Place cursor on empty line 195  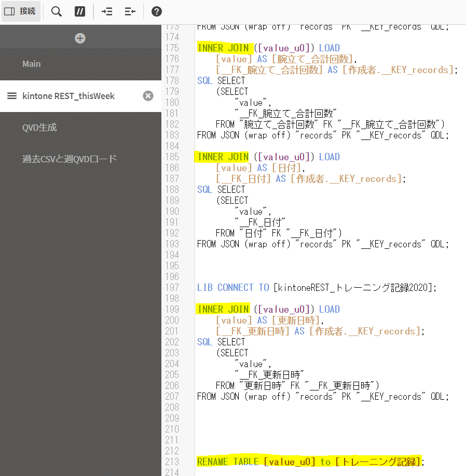pos(330,266)
